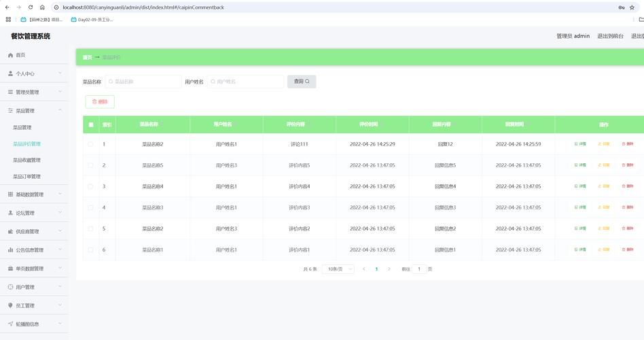The width and height of the screenshot is (644, 340).
Task: Check the checkbox for row 1
Action: [x=90, y=144]
